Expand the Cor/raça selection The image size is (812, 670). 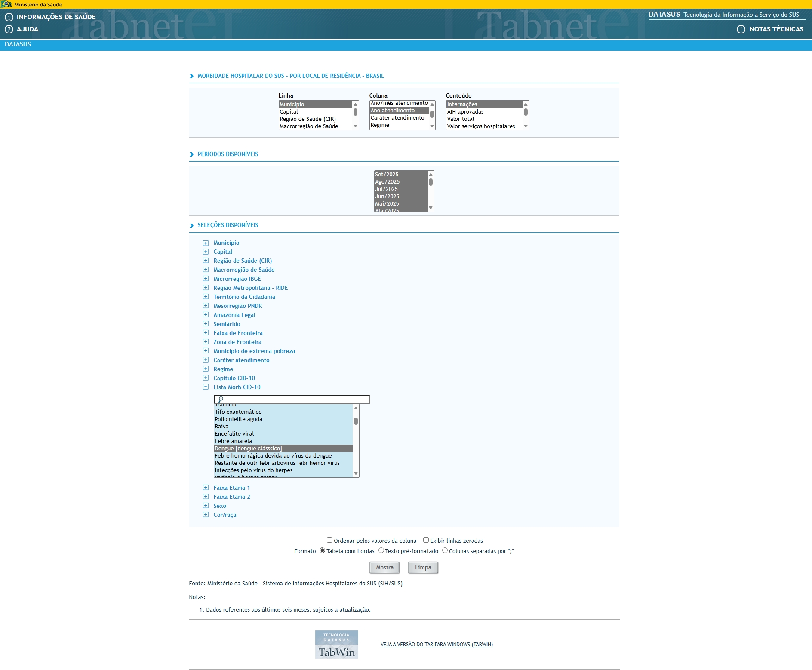click(206, 514)
